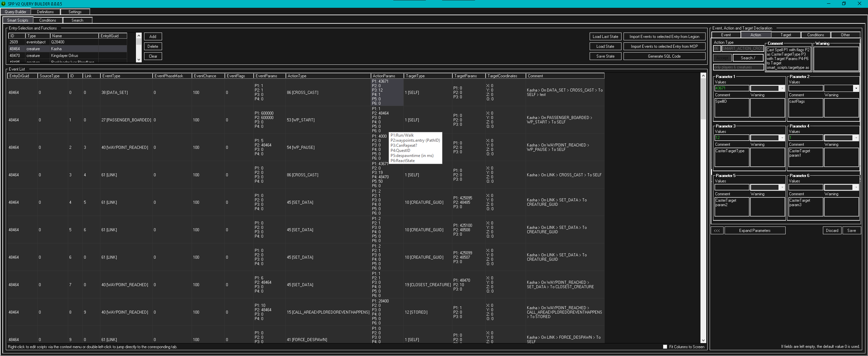Open Parameter 1 values dropdown arrow

pyautogui.click(x=782, y=88)
